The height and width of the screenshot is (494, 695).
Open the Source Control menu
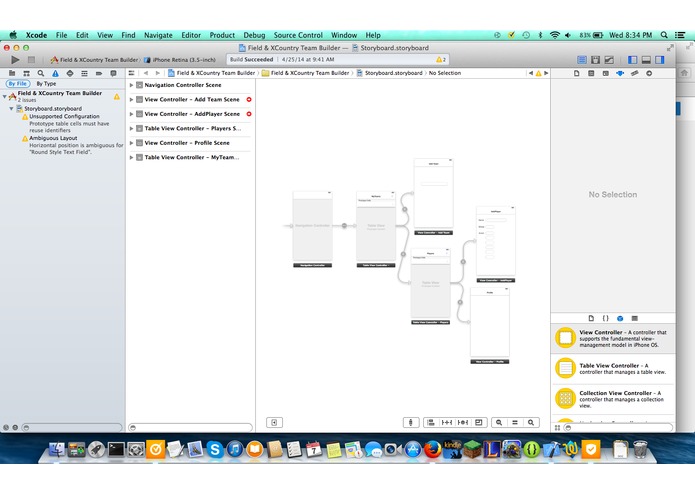coord(298,35)
